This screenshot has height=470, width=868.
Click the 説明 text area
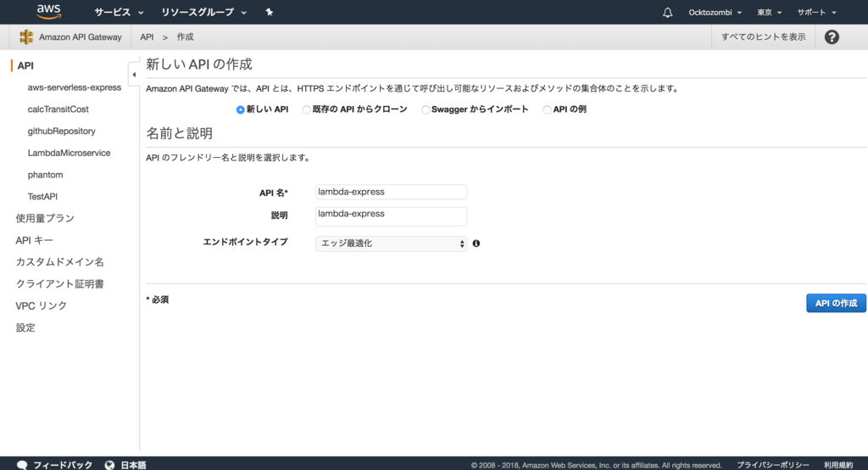click(391, 216)
